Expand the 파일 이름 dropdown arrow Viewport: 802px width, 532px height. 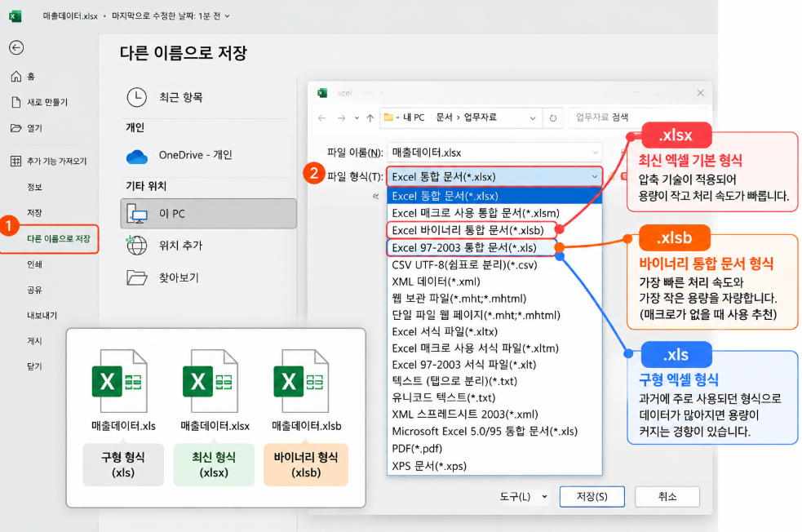[595, 153]
